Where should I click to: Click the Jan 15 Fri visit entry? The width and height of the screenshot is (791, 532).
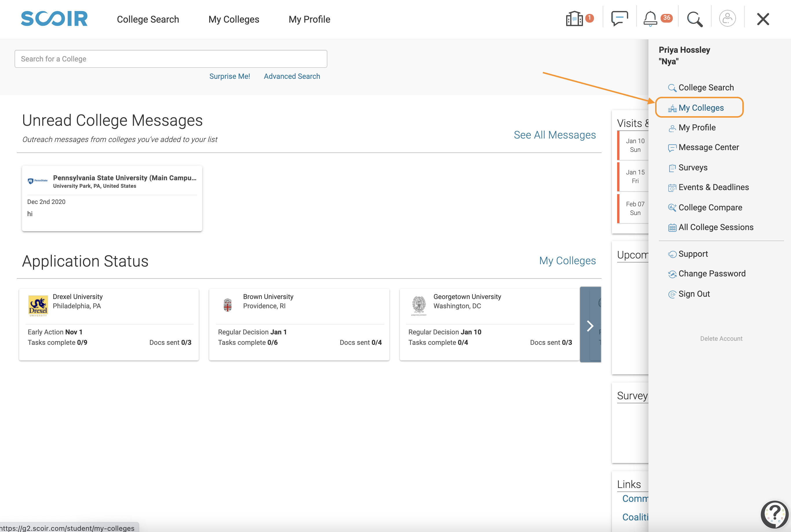(x=633, y=177)
